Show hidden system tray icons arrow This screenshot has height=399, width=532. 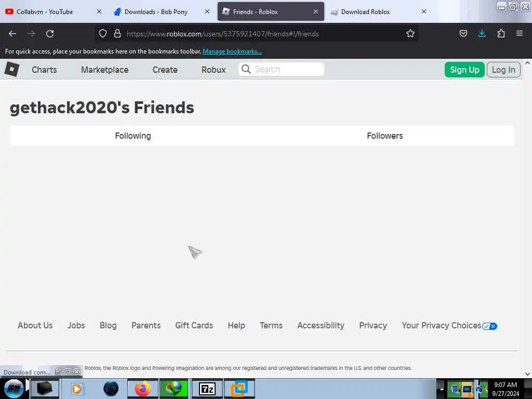tap(442, 389)
